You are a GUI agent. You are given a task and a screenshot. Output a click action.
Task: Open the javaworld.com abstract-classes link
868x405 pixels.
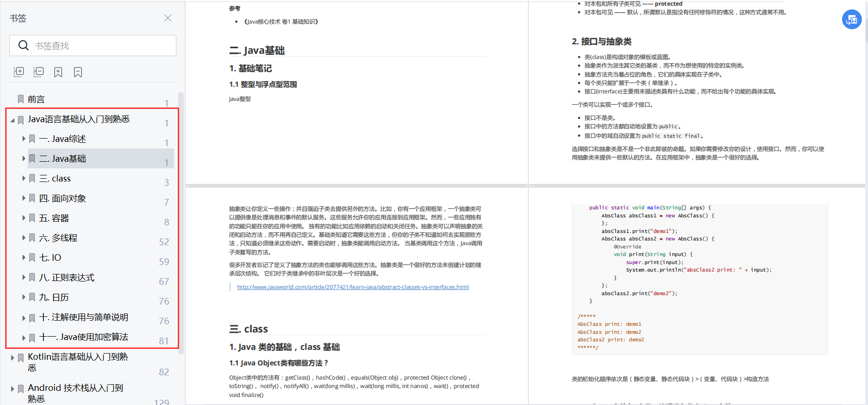pos(353,287)
